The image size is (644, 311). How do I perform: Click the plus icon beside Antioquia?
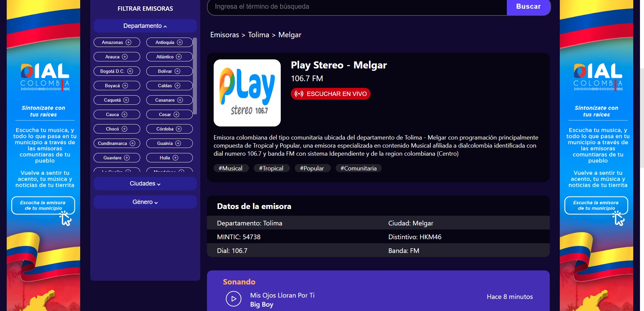click(x=180, y=42)
